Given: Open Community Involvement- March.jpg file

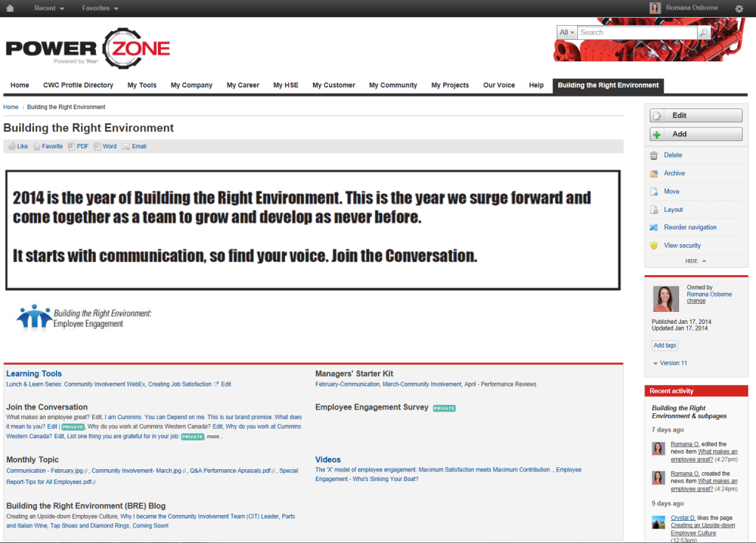Looking at the screenshot, I should (x=137, y=471).
